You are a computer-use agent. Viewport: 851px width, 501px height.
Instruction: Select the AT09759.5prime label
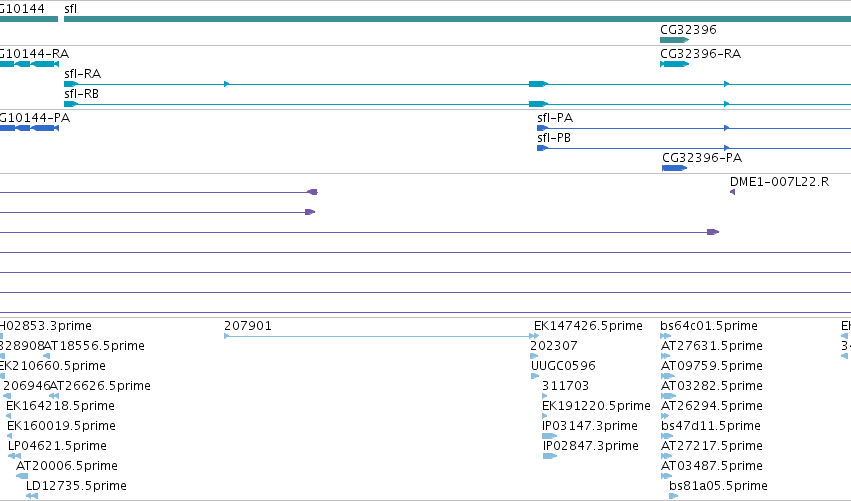pos(712,366)
